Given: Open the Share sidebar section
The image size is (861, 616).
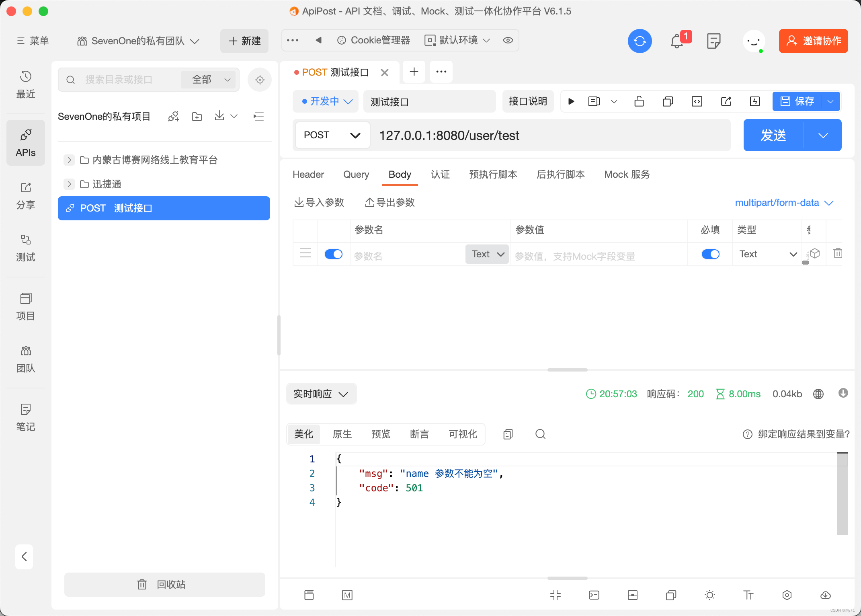Looking at the screenshot, I should (26, 196).
